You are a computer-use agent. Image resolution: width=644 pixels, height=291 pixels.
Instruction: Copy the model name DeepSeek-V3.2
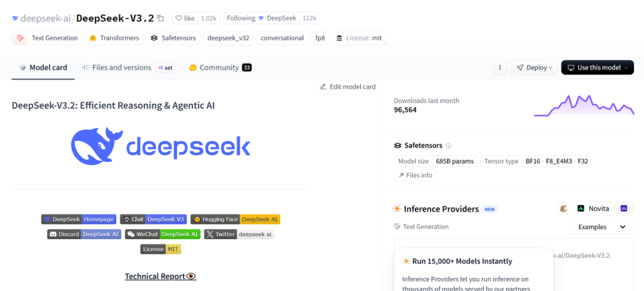point(160,18)
